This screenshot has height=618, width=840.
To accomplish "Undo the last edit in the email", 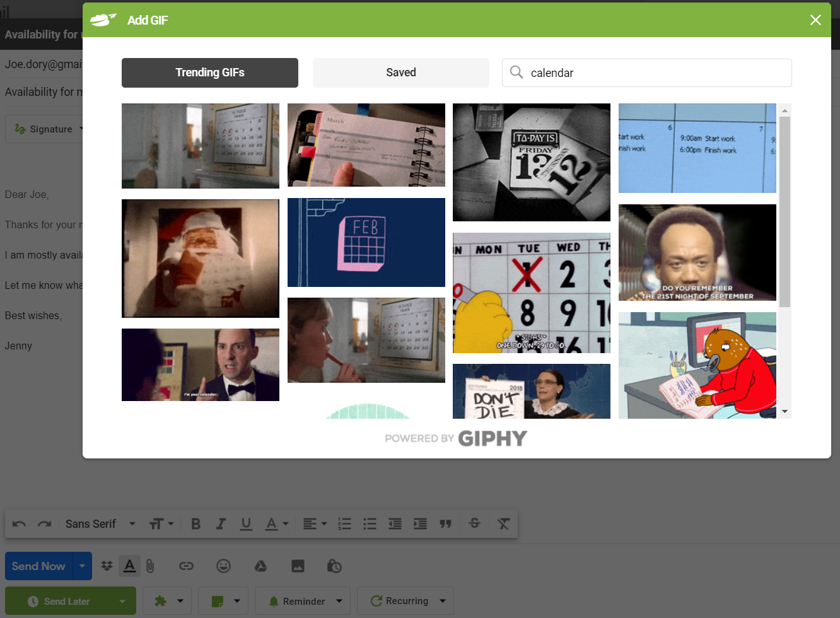I will click(20, 524).
